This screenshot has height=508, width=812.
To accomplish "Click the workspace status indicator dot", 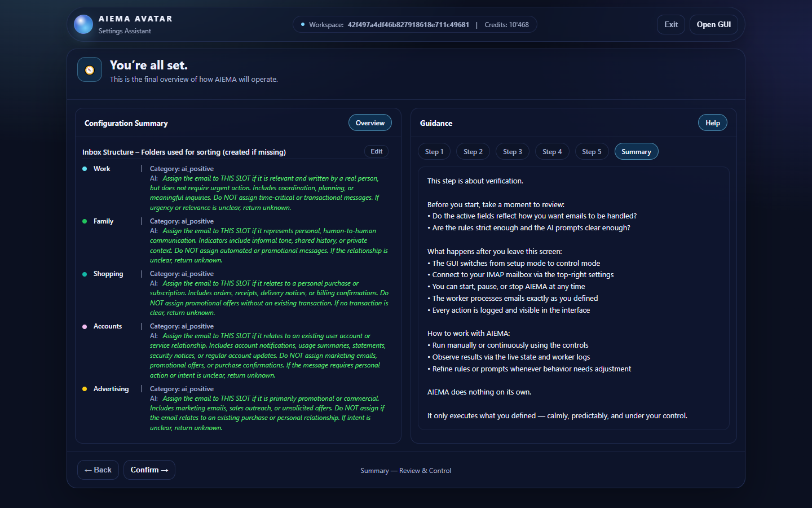I will (303, 24).
